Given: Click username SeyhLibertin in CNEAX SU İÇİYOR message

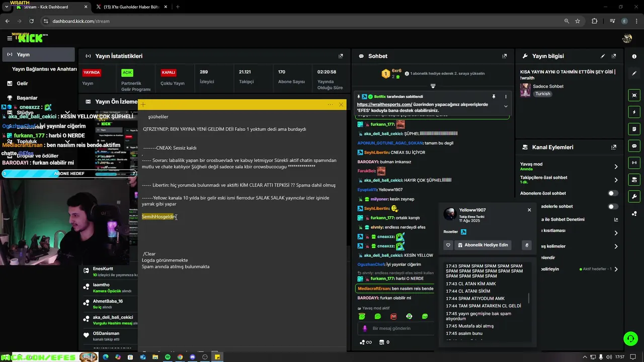Looking at the screenshot, I should (x=376, y=152).
